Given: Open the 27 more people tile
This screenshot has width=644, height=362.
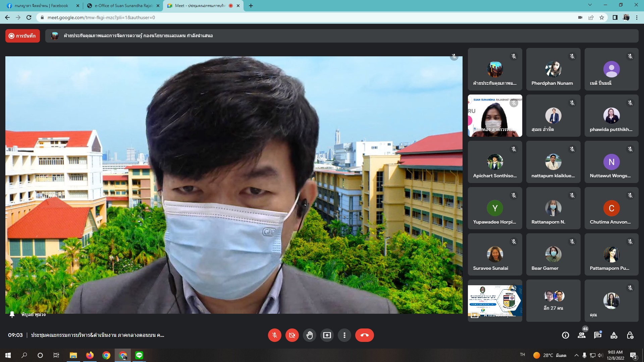Looking at the screenshot, I should (x=553, y=301).
